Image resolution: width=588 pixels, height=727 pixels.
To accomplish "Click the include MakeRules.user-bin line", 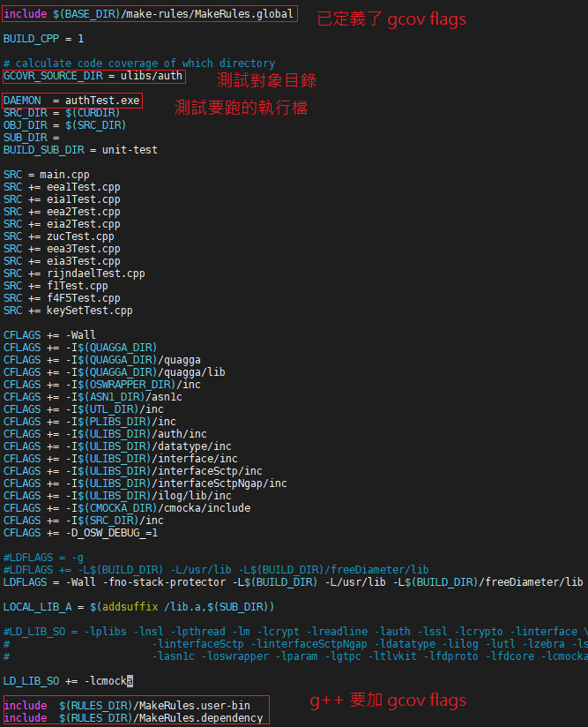I will click(x=127, y=706).
